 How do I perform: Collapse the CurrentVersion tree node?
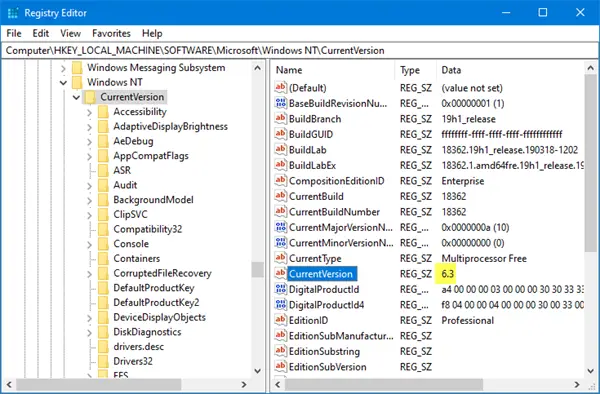click(76, 98)
